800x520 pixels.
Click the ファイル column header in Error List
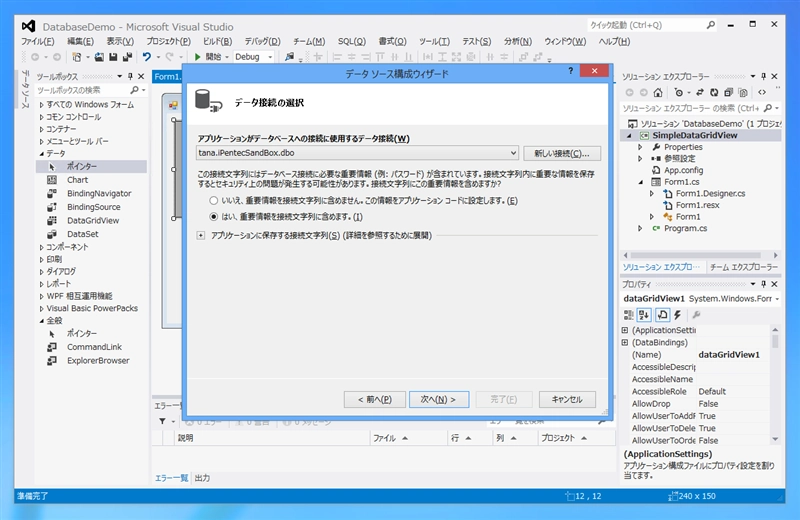click(408, 438)
